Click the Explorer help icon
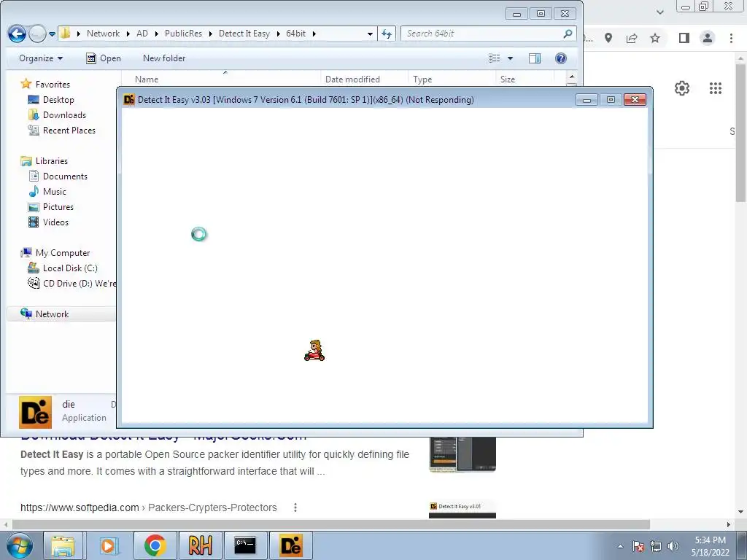 pyautogui.click(x=561, y=58)
